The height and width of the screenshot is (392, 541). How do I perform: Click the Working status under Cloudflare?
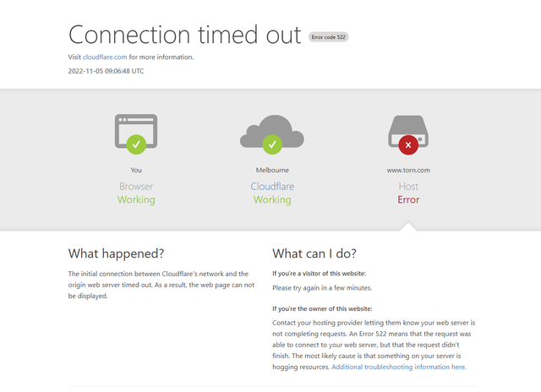[x=272, y=199]
